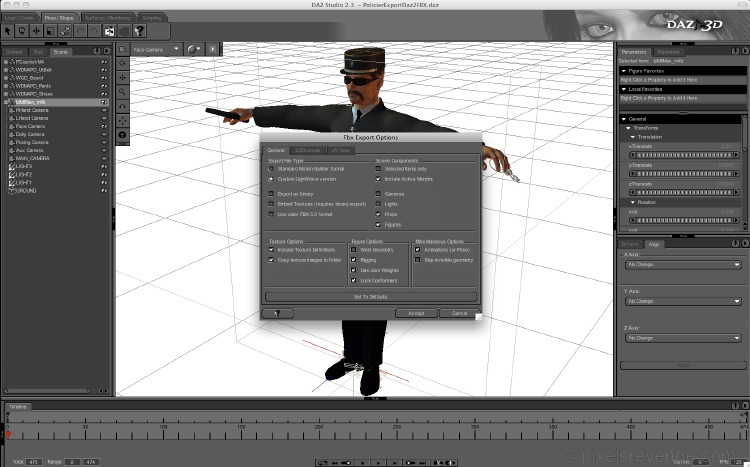Open UV Sets tab in export dialog

coord(341,150)
